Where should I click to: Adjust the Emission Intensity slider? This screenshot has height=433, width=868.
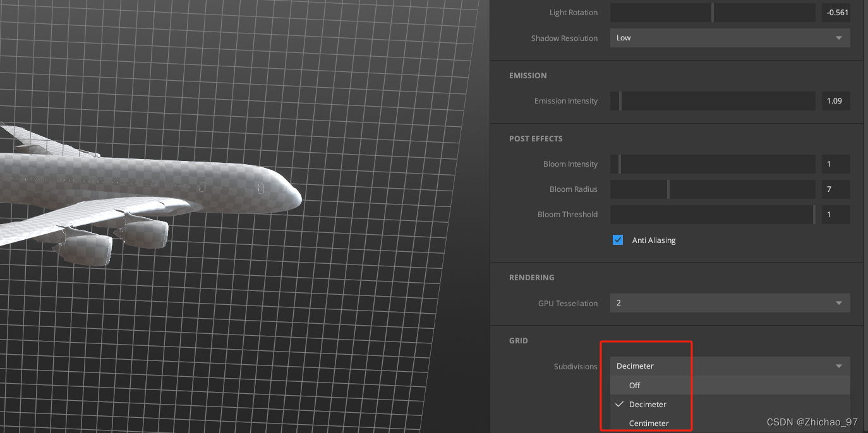(x=717, y=100)
